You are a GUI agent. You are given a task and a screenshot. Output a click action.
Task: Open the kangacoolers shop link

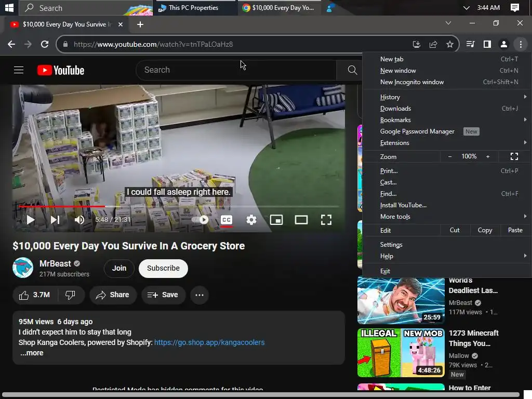point(209,342)
